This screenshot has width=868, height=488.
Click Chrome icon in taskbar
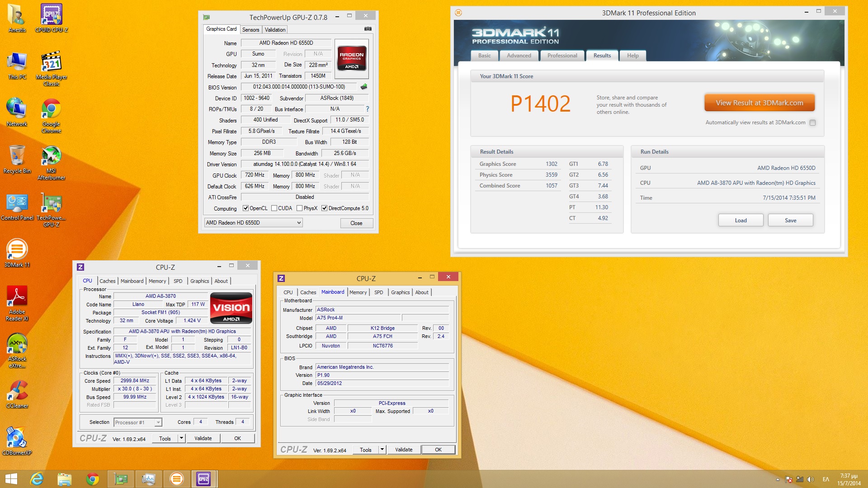click(x=93, y=479)
